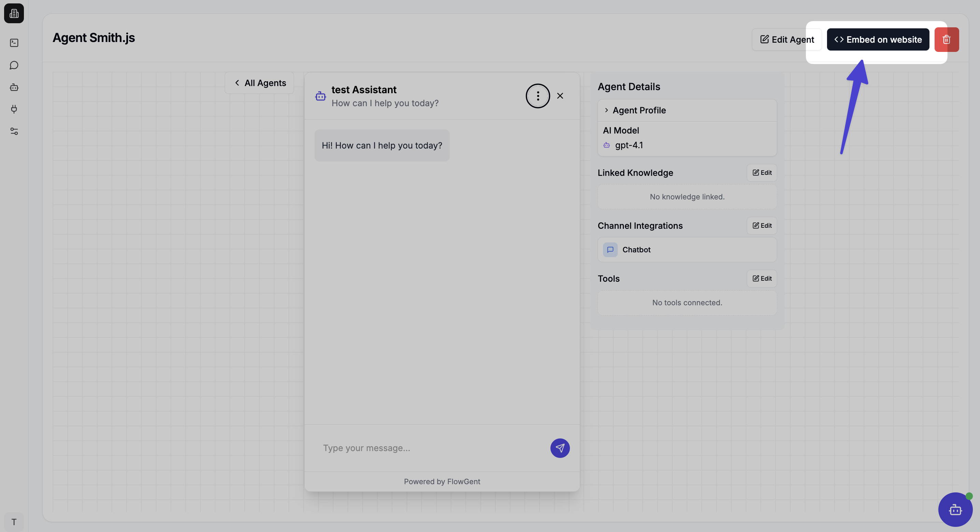Viewport: 980px width, 532px height.
Task: Send the message with paper plane button
Action: coord(560,448)
